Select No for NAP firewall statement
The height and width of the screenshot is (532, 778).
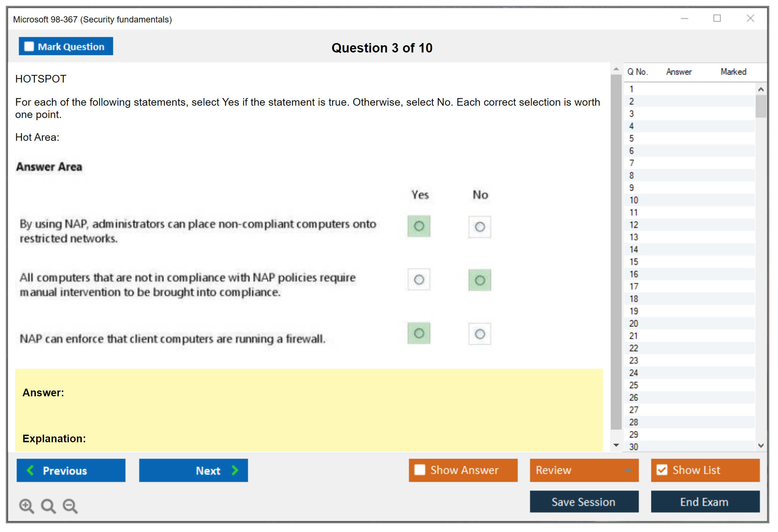(479, 334)
